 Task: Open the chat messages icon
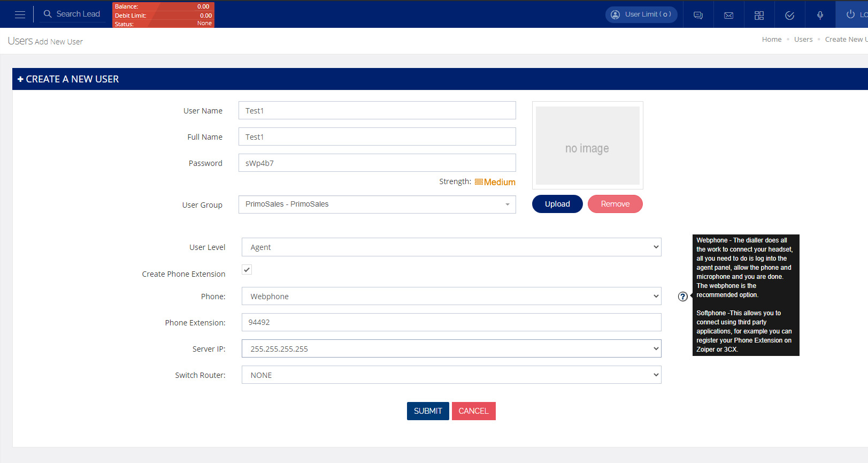click(698, 15)
